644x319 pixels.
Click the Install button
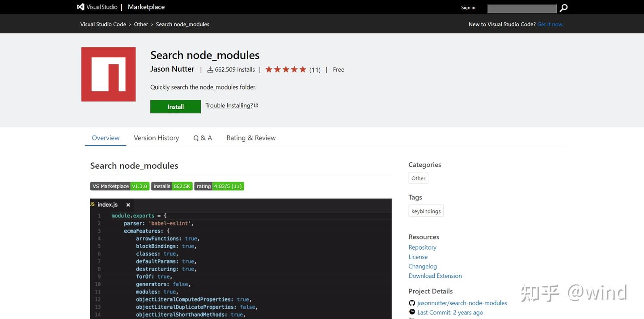pos(175,106)
